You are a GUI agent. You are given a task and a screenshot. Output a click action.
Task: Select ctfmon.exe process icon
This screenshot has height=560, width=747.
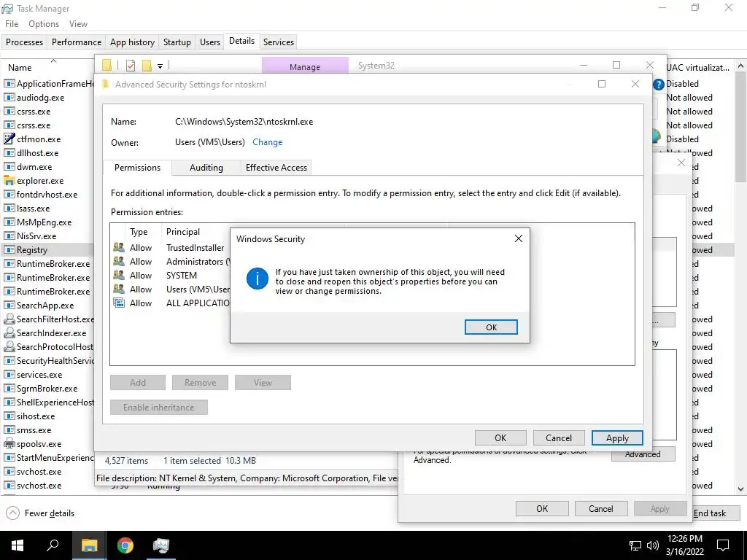pyautogui.click(x=9, y=139)
